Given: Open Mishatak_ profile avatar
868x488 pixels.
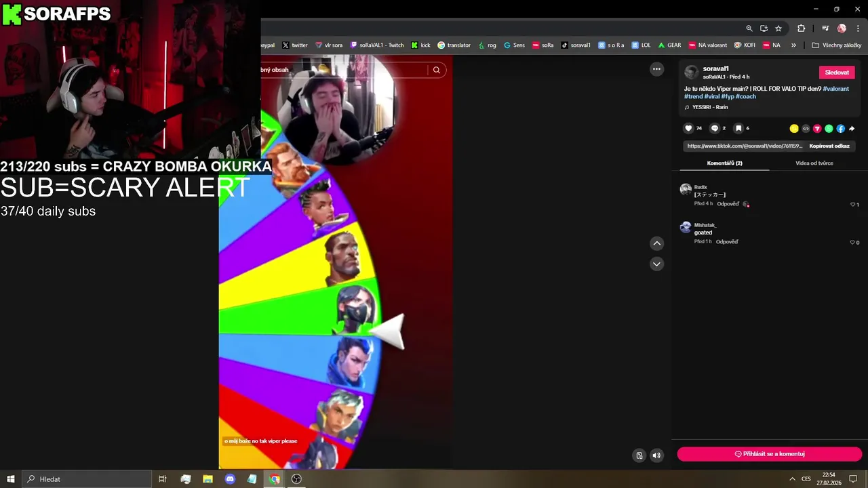Looking at the screenshot, I should (x=686, y=227).
